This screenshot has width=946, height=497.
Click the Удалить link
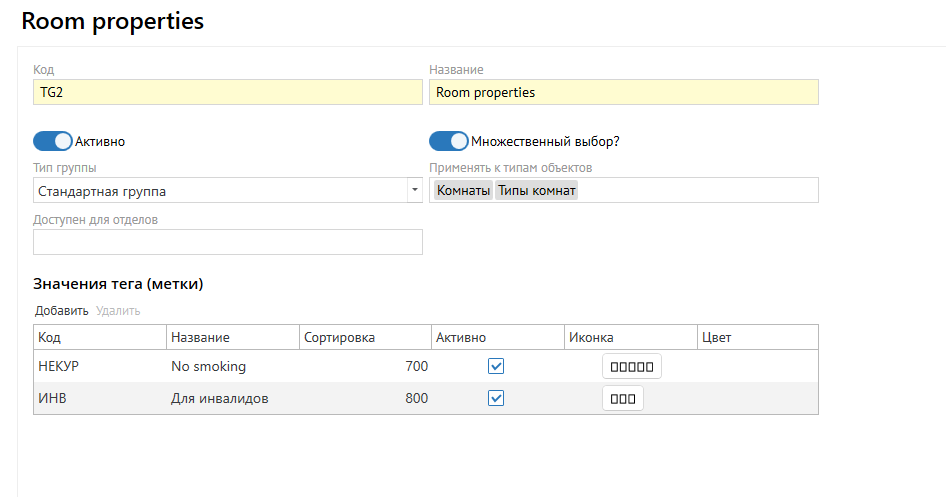[x=118, y=311]
